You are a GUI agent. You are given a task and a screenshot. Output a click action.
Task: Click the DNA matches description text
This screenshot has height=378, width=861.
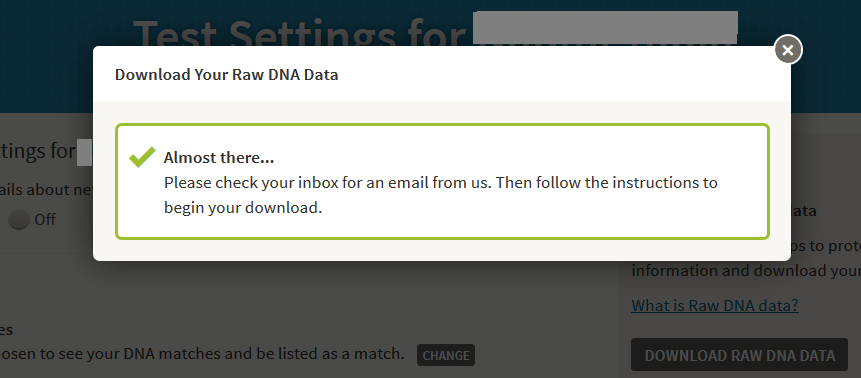click(x=202, y=354)
